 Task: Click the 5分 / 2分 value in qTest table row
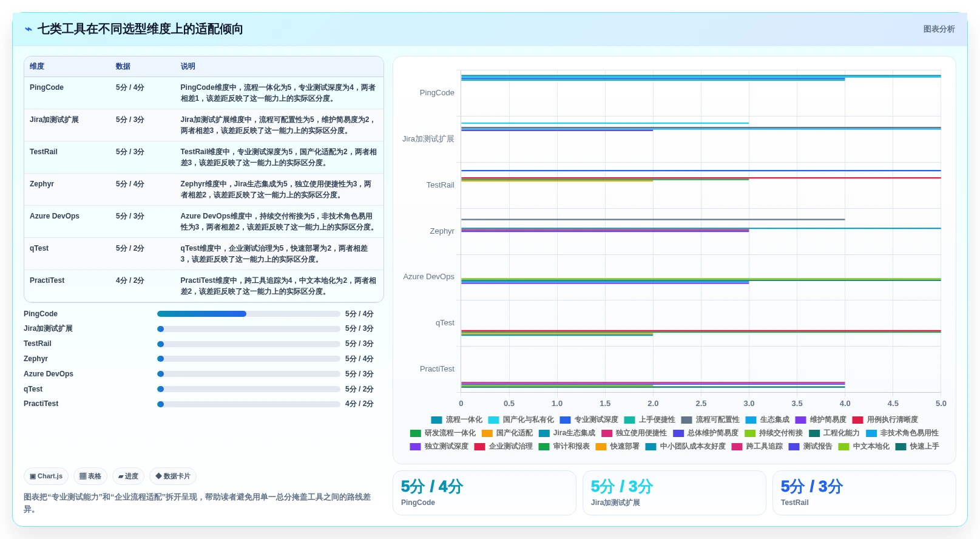130,248
